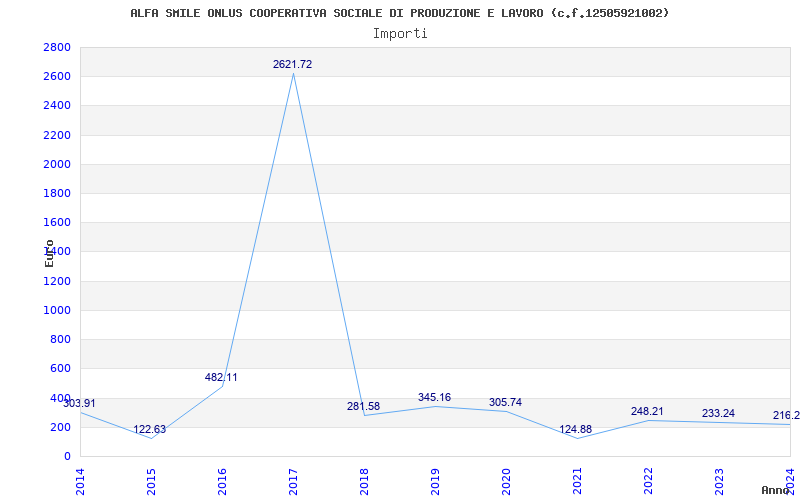Click the 124.88 data label for 2021
Image resolution: width=800 pixels, height=500 pixels.
point(576,430)
